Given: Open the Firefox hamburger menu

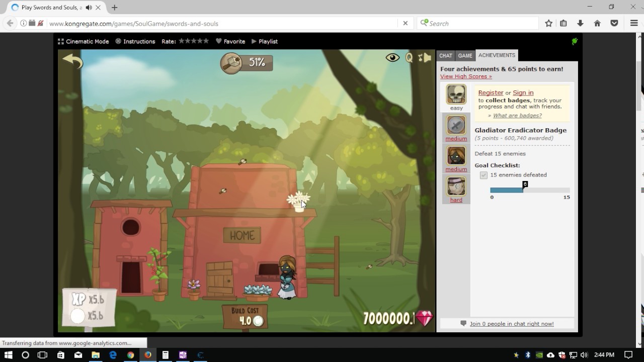Looking at the screenshot, I should [634, 23].
